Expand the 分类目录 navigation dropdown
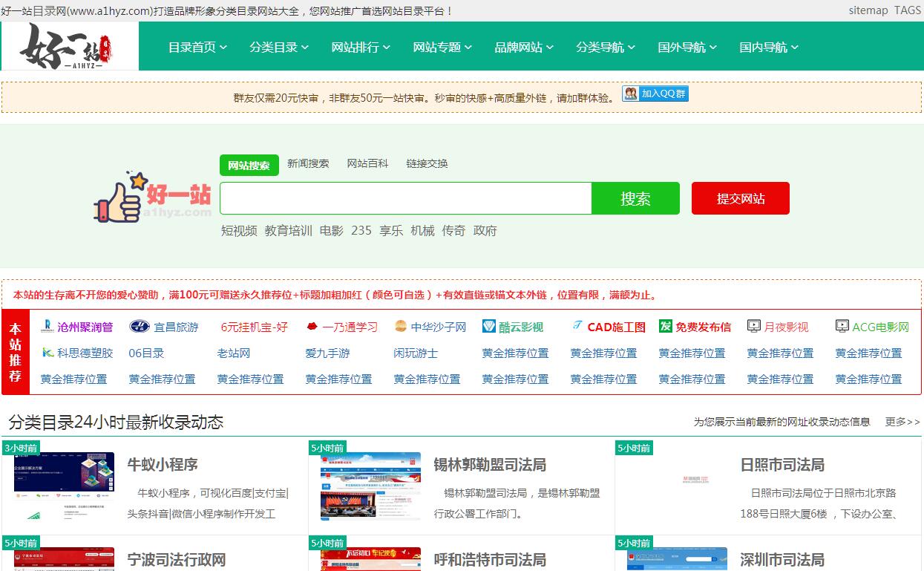Viewport: 924px width, 571px height. (279, 47)
